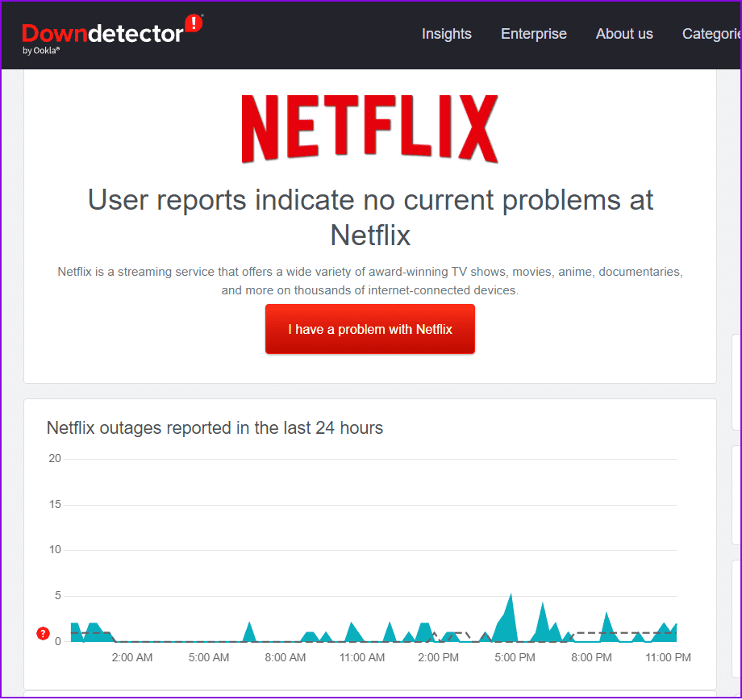
Task: Click the 2:00 PM axis label
Action: (x=438, y=657)
